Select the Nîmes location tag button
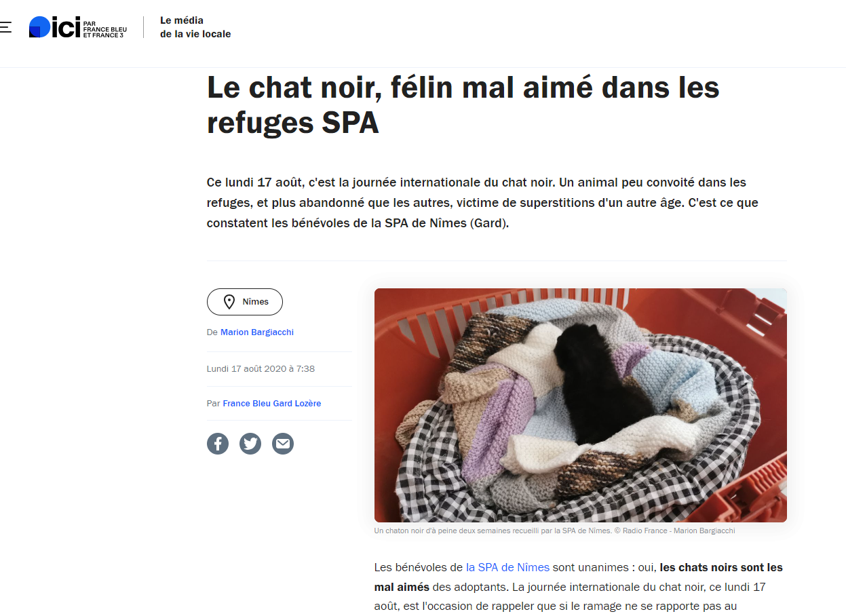The image size is (846, 616). pyautogui.click(x=245, y=302)
